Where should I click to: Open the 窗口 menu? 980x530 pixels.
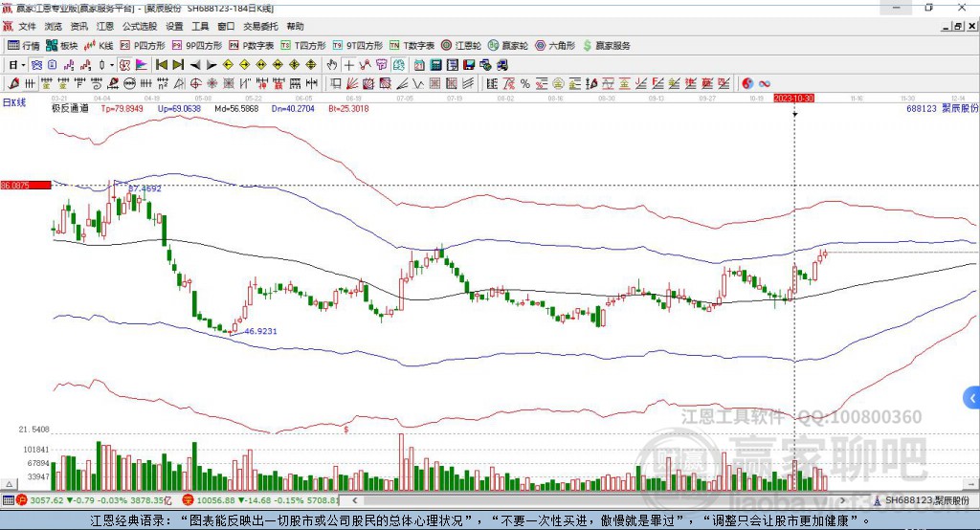tap(226, 26)
